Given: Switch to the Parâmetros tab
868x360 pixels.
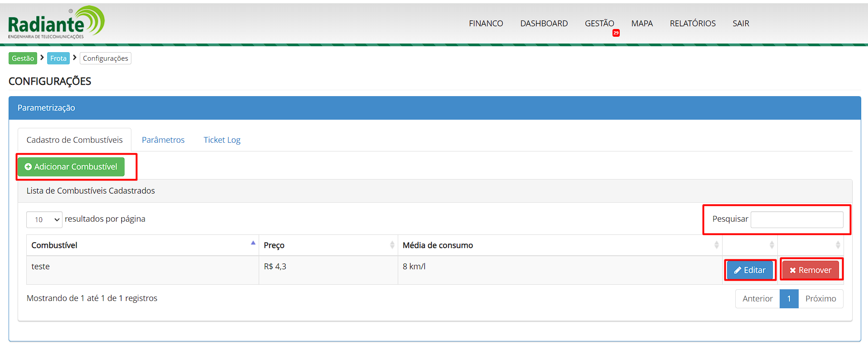Looking at the screenshot, I should pos(163,140).
